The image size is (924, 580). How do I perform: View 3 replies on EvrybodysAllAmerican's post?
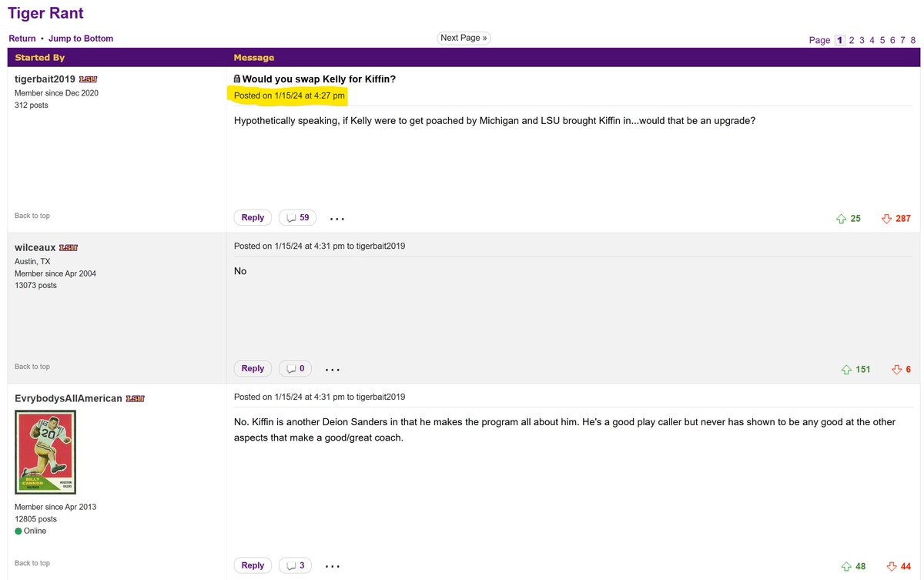(x=295, y=565)
